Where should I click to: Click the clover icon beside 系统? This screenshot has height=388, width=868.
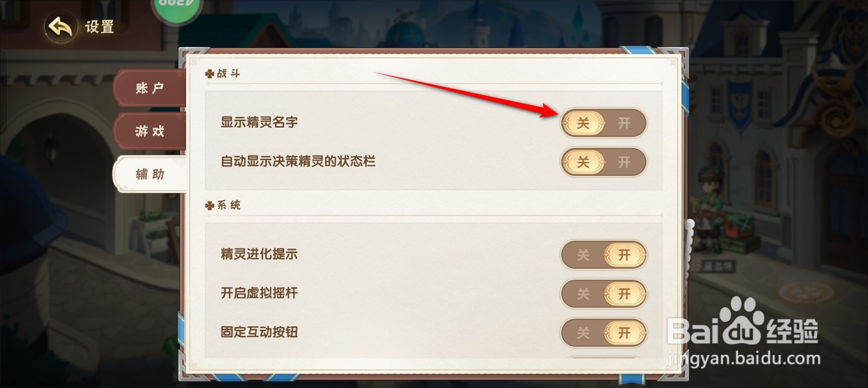coord(210,205)
